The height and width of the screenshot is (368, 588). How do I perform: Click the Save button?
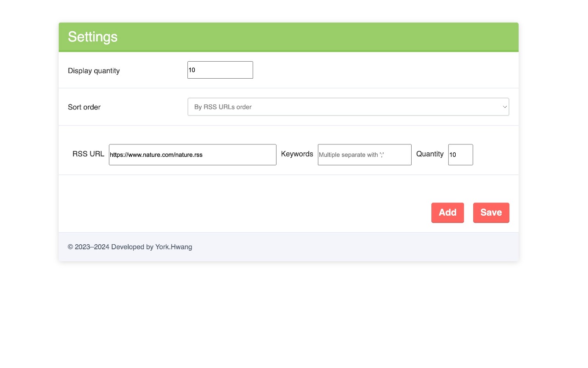click(491, 213)
